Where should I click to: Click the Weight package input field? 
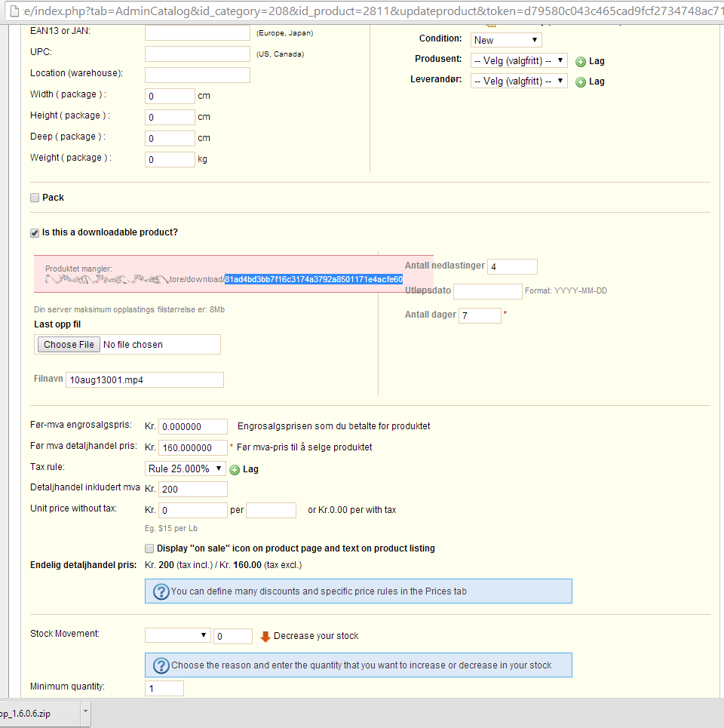[170, 160]
